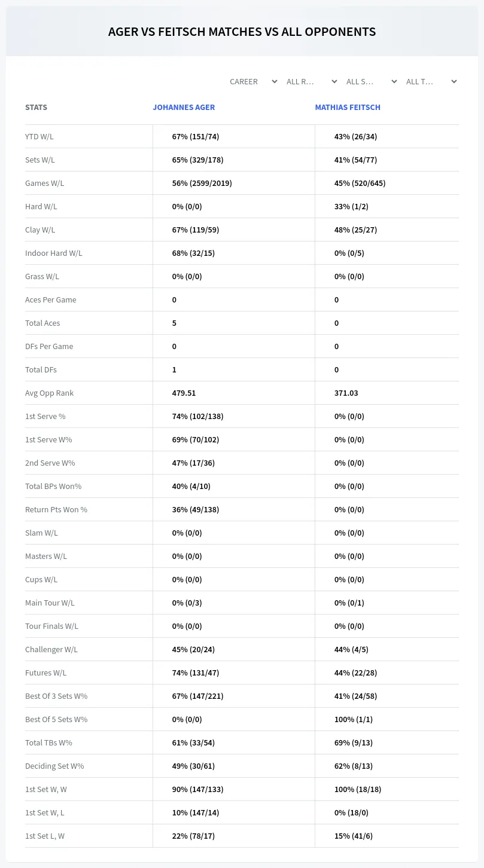Open the CAREER filter dropdown
This screenshot has height=868, width=484.
pos(253,81)
